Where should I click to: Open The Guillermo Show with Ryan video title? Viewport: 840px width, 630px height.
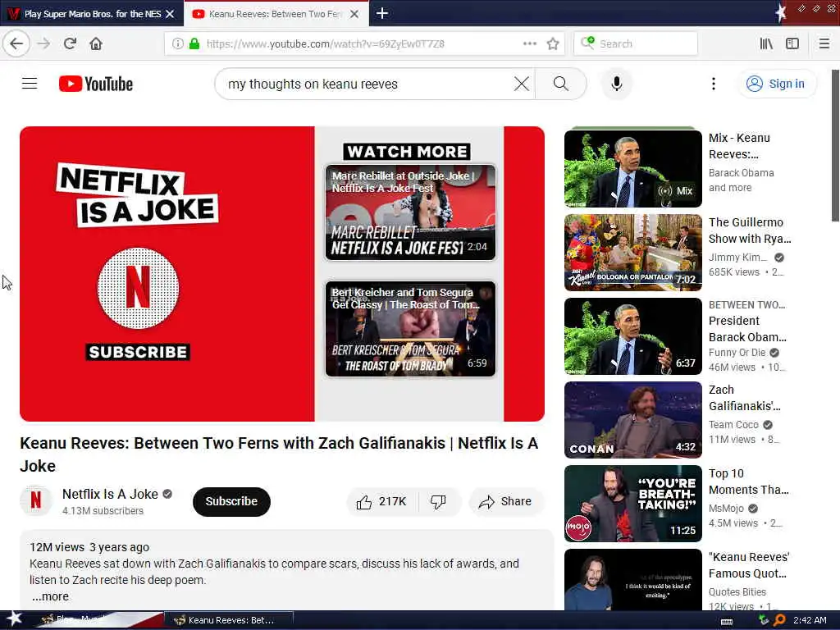pyautogui.click(x=750, y=231)
